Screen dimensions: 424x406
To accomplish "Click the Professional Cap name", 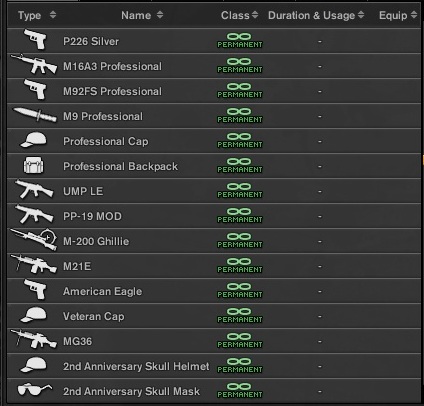I will click(106, 141).
